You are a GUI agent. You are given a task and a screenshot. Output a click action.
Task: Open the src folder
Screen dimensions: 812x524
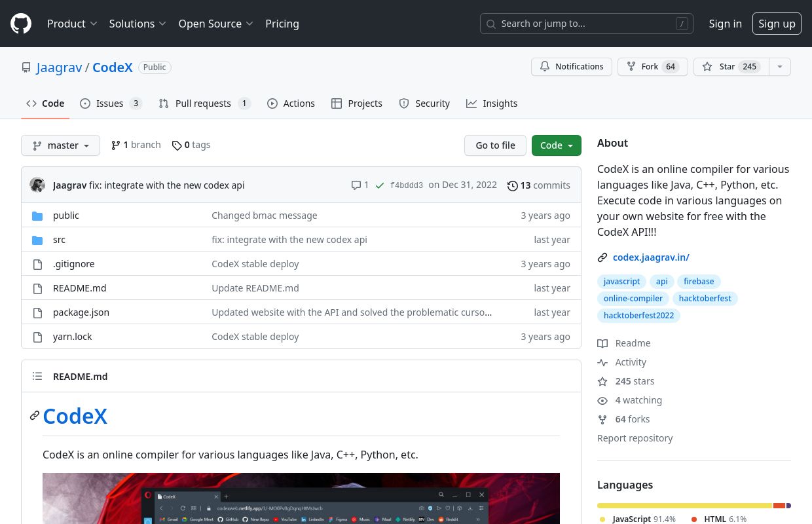pyautogui.click(x=60, y=240)
